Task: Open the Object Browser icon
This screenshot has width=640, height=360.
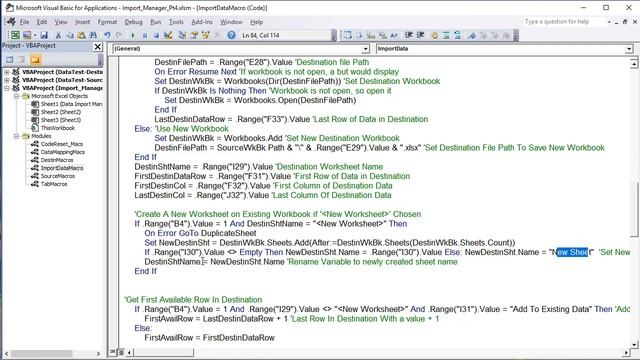Action: point(205,35)
